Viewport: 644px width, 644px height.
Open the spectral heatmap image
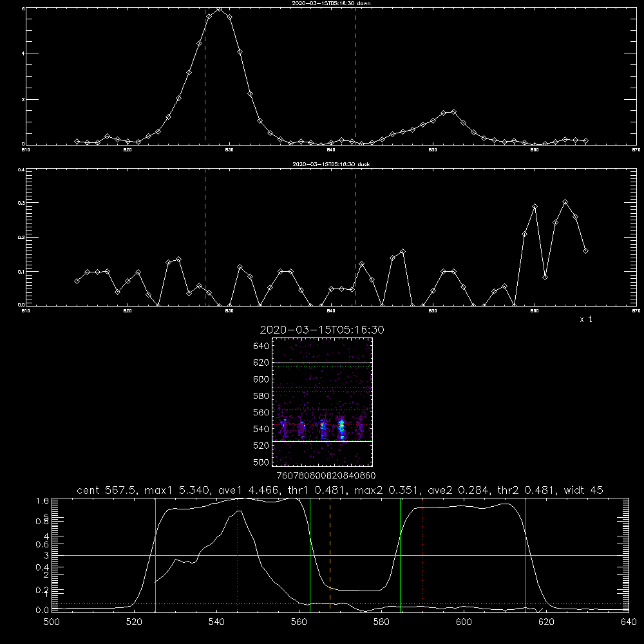322,402
